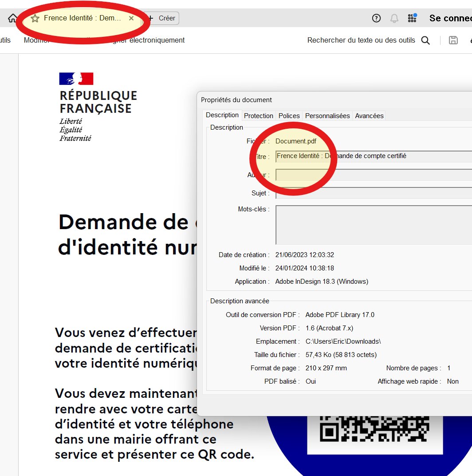Open the Help icon in the toolbar
The width and height of the screenshot is (472, 476).
(376, 18)
